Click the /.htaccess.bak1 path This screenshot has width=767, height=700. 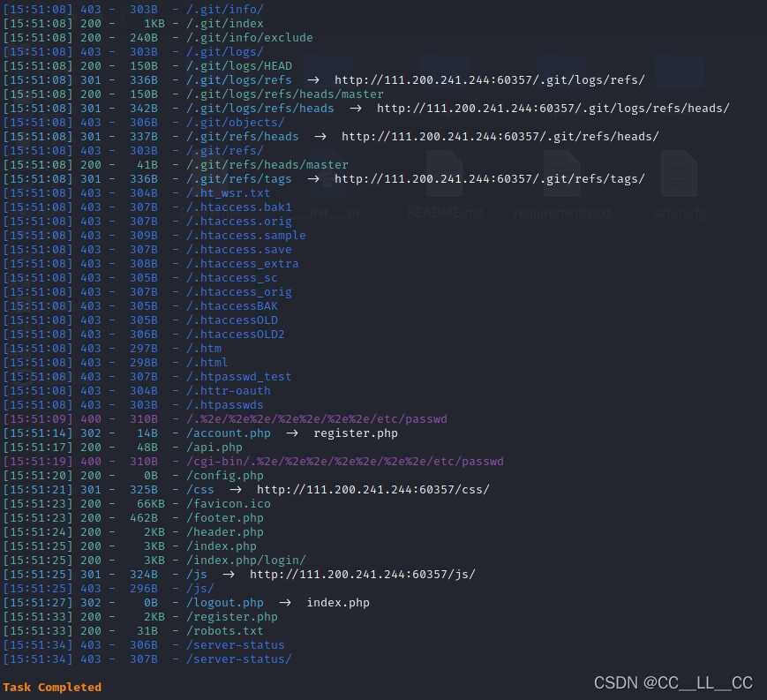point(239,207)
